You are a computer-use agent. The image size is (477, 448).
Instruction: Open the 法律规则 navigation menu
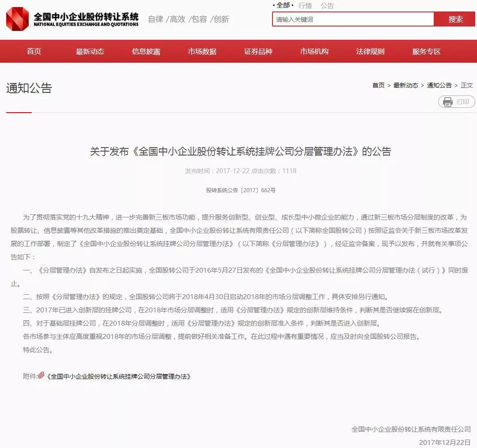[x=371, y=51]
